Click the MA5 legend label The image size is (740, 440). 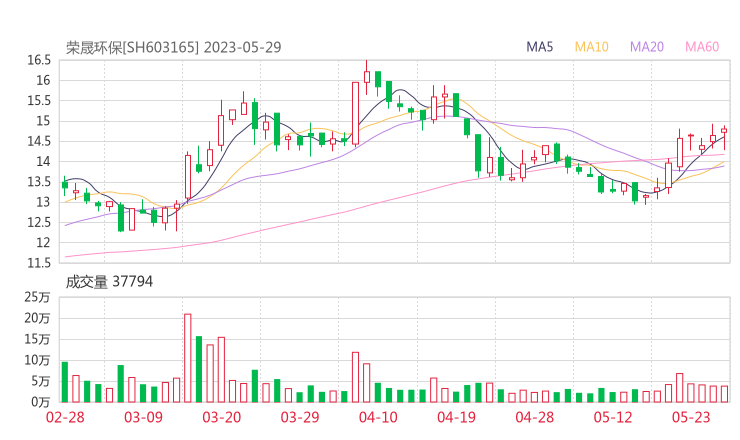coord(539,47)
